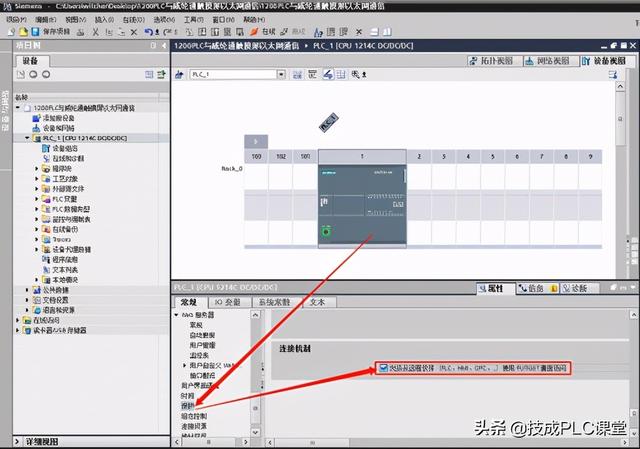This screenshot has width=640, height=449.
Task: Expand the PLC 变量 folder
Action: click(x=37, y=199)
